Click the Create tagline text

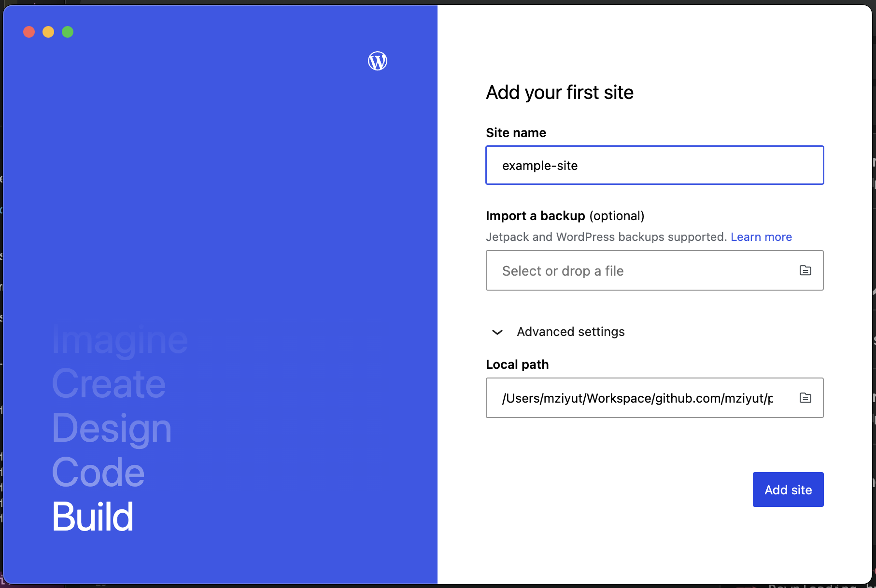coord(109,384)
